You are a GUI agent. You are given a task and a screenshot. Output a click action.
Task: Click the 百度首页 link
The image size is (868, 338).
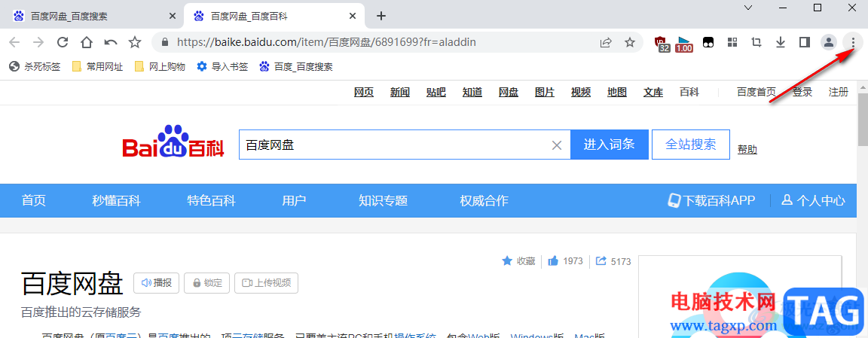(756, 93)
